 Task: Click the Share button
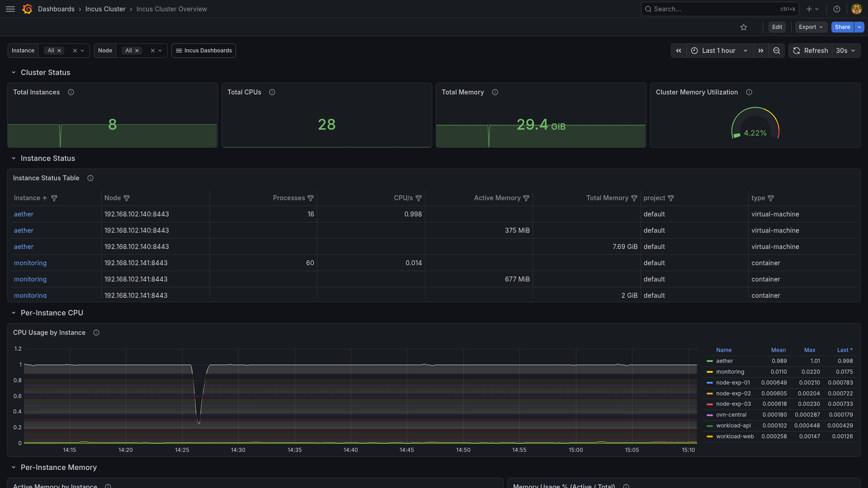tap(843, 27)
